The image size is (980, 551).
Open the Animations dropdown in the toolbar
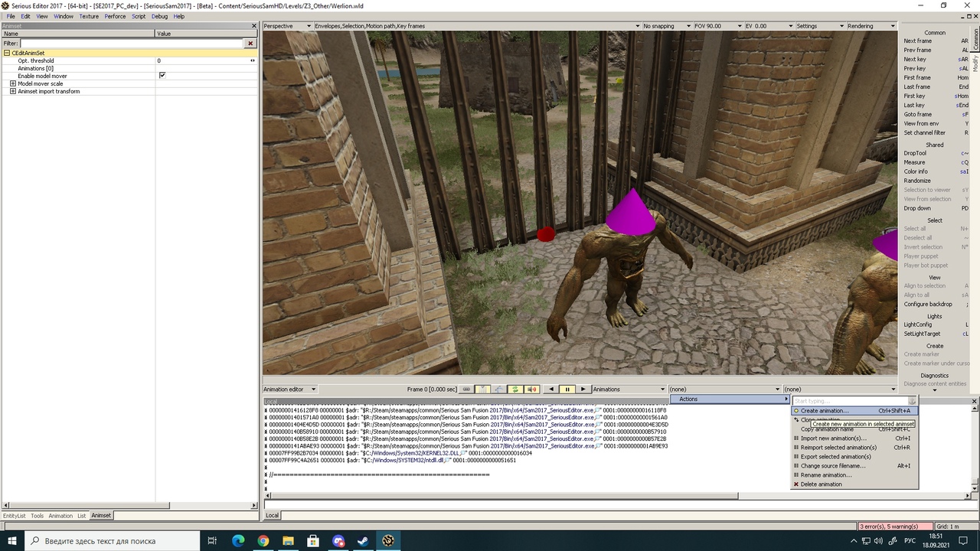(x=629, y=390)
